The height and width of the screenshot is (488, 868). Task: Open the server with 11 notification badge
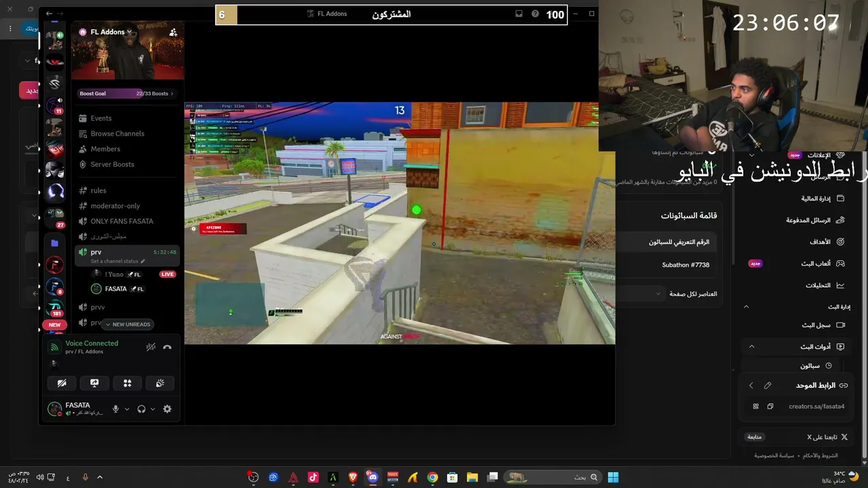coord(55,106)
